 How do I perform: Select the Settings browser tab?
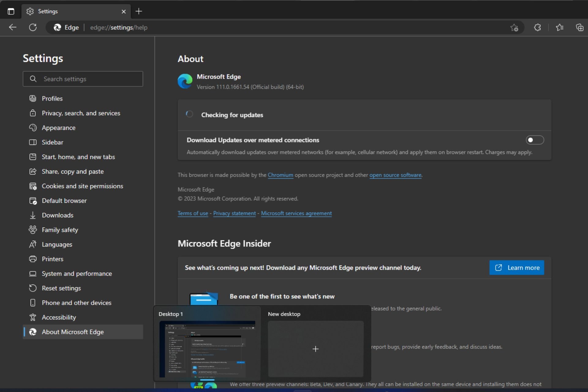[x=76, y=11]
